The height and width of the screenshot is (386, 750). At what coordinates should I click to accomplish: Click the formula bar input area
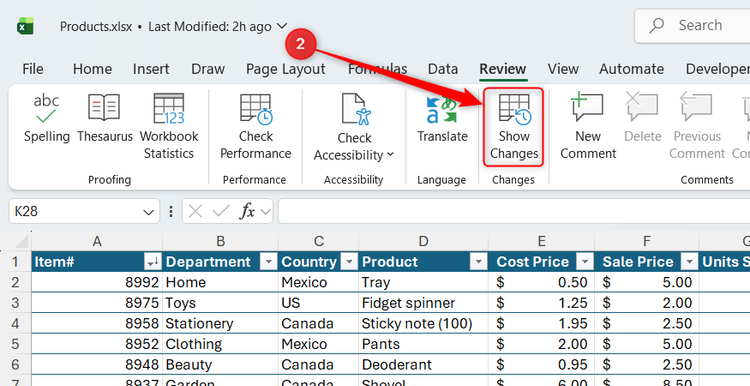[x=514, y=211]
